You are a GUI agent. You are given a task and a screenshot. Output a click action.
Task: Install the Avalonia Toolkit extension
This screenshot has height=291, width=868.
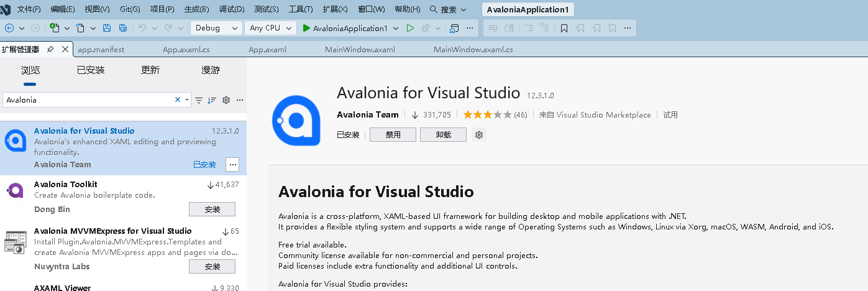(x=212, y=210)
